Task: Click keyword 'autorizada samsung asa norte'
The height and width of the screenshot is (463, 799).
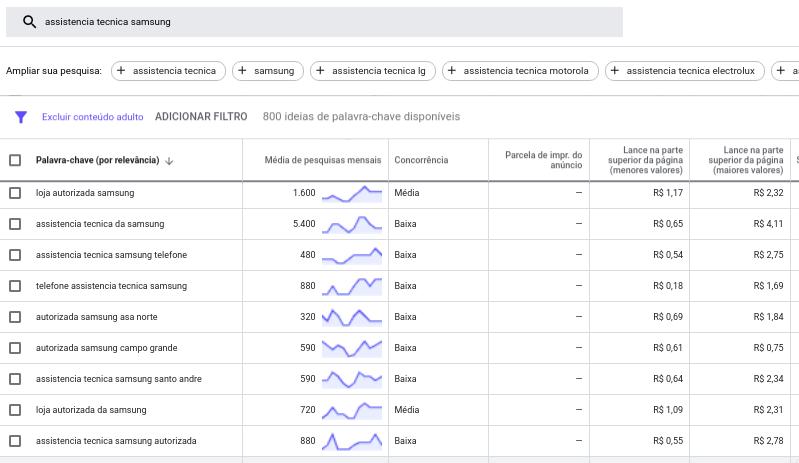Action: pyautogui.click(x=96, y=317)
